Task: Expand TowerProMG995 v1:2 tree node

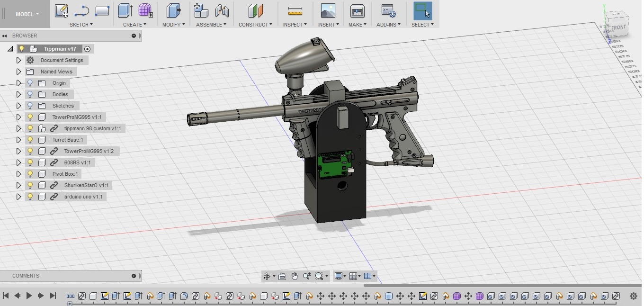Action: (x=19, y=151)
